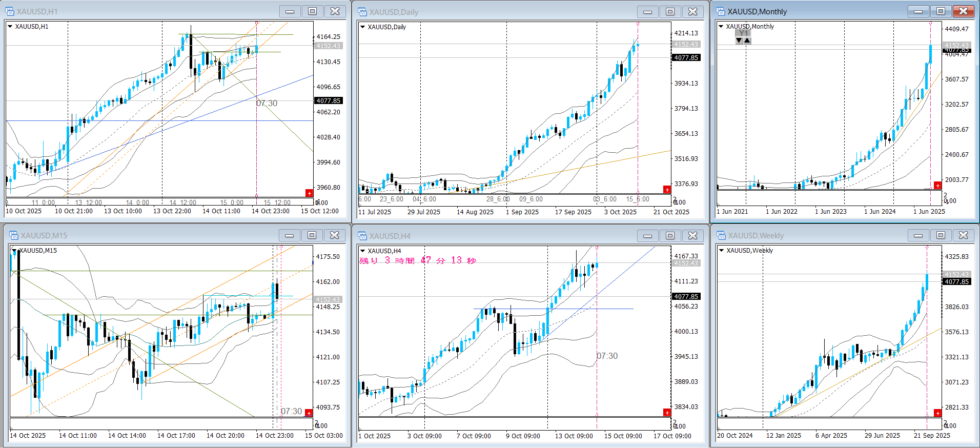This screenshot has width=980, height=448.
Task: Expand the triangle beside XAUUSD,Weekly chart label
Action: (x=721, y=250)
